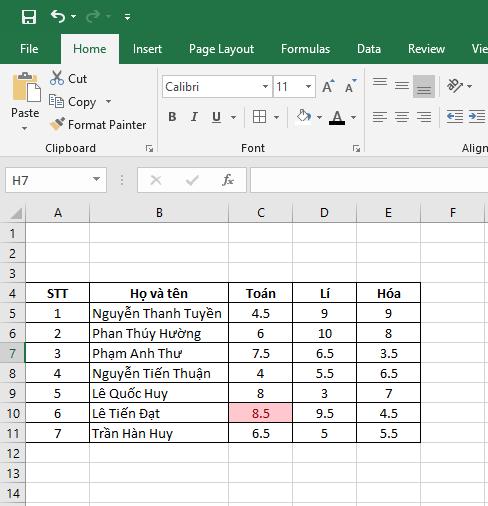Viewport: 488px width, 506px height.
Task: Expand Paste options arrow below Paste
Action: click(x=25, y=129)
